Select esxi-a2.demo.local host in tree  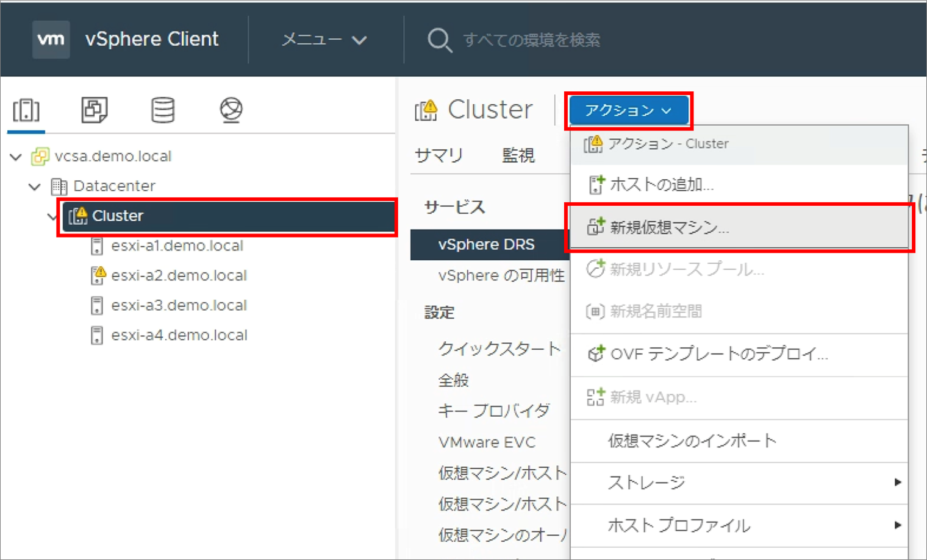click(179, 275)
